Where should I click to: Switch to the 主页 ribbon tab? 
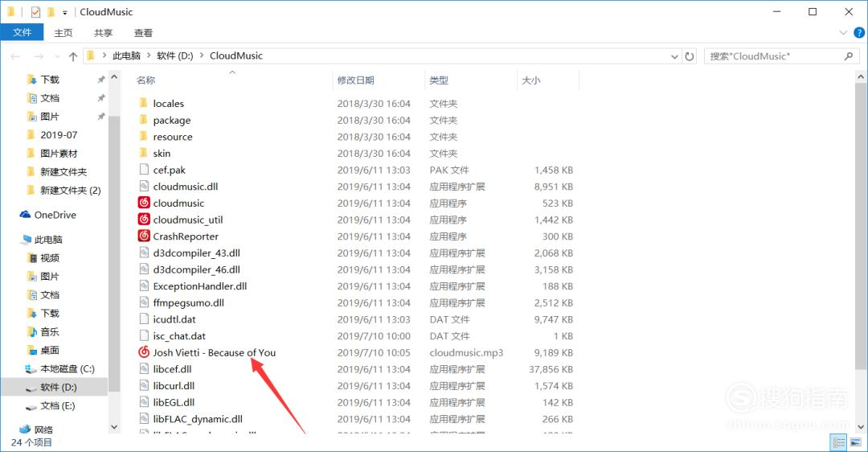(63, 33)
